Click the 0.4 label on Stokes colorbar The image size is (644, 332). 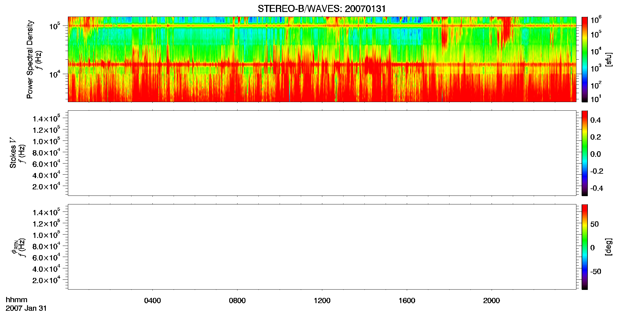pos(595,120)
